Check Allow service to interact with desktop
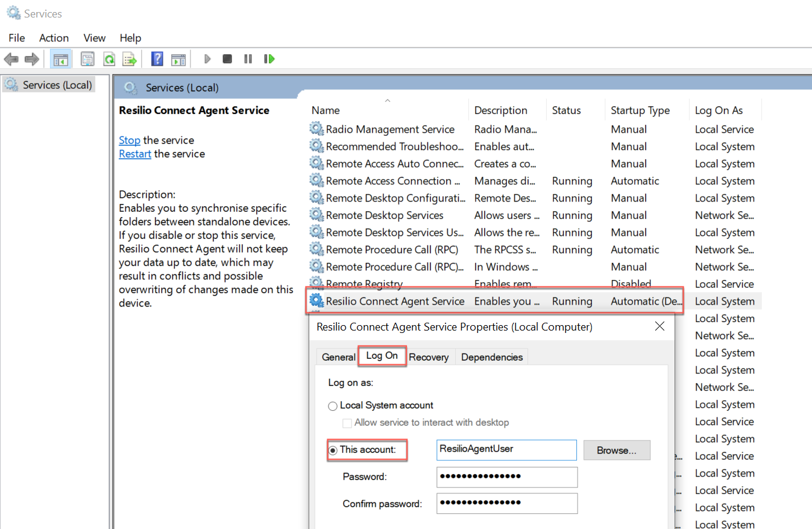812x529 pixels. (x=347, y=423)
